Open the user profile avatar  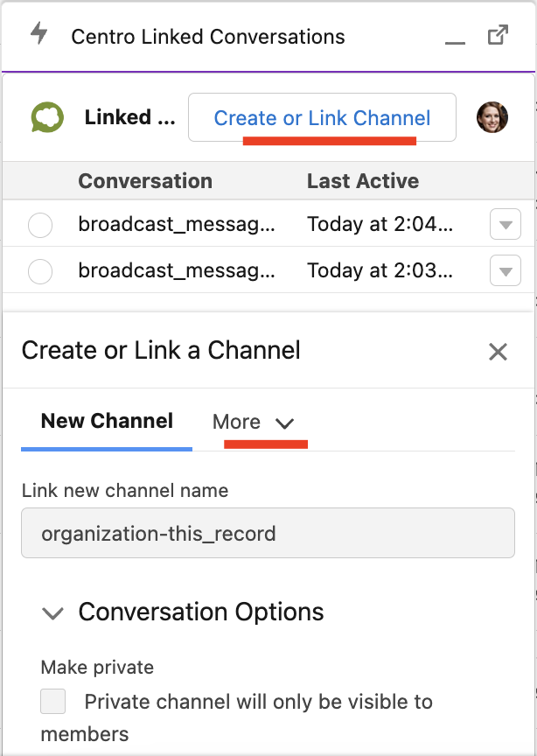pyautogui.click(x=492, y=117)
